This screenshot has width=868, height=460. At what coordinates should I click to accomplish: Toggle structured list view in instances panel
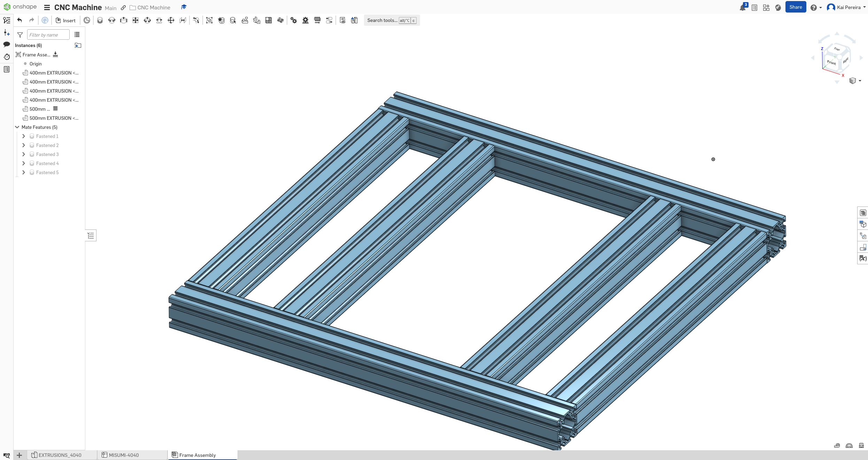[x=77, y=34]
